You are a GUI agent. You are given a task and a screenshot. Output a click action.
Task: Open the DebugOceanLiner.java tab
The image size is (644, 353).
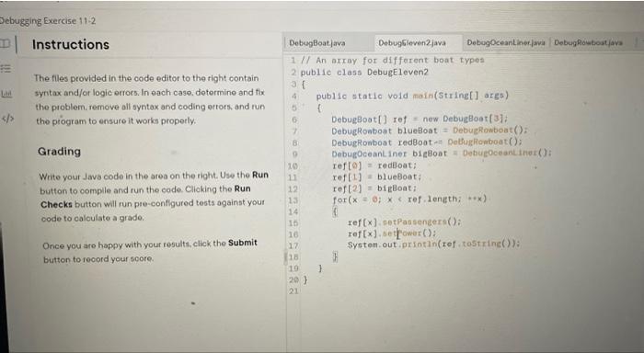[x=506, y=42]
